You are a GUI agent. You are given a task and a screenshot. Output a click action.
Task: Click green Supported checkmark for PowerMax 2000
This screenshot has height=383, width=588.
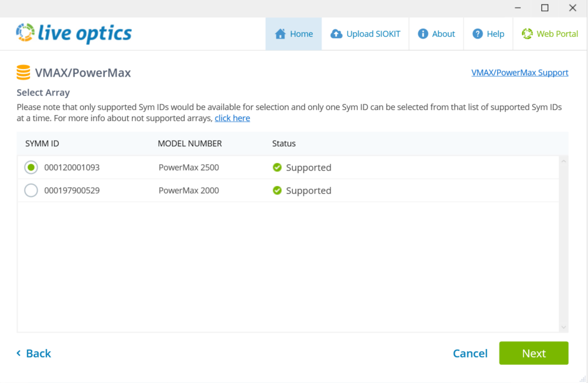(x=277, y=191)
